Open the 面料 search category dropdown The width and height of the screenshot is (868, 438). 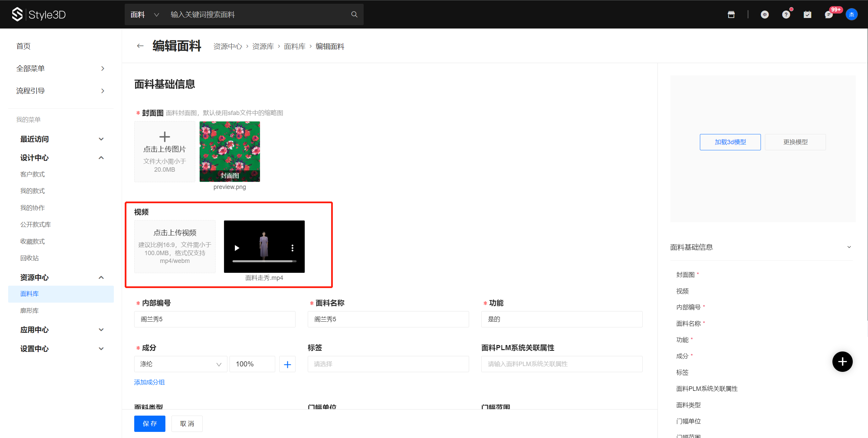145,15
